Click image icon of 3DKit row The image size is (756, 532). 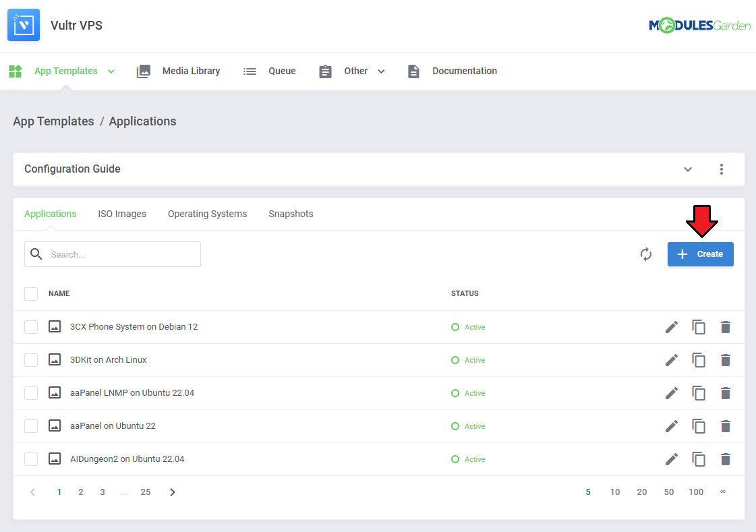pos(55,360)
